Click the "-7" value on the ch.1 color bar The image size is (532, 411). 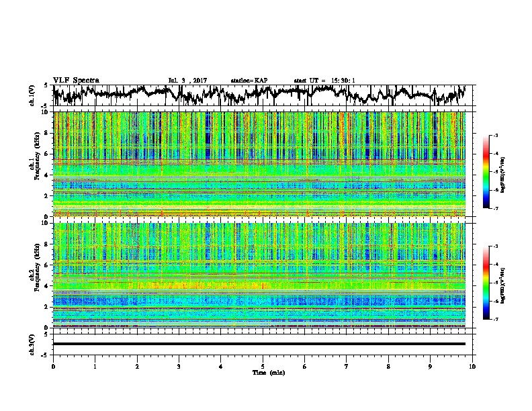point(495,208)
